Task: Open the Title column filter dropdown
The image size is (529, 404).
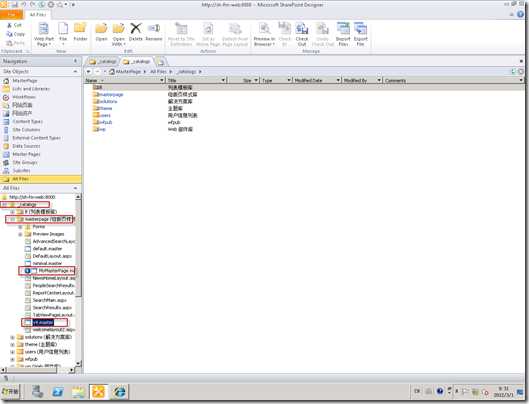Action: click(x=223, y=80)
